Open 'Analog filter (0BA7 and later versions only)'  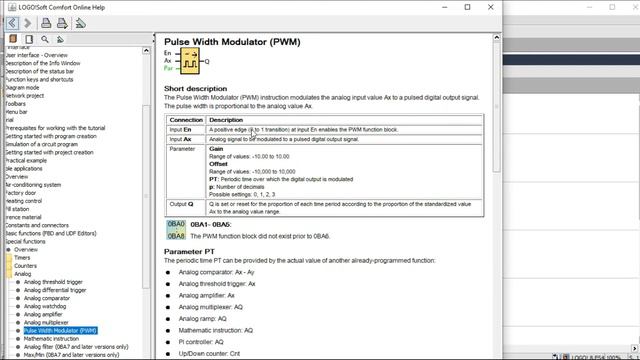pos(76,347)
